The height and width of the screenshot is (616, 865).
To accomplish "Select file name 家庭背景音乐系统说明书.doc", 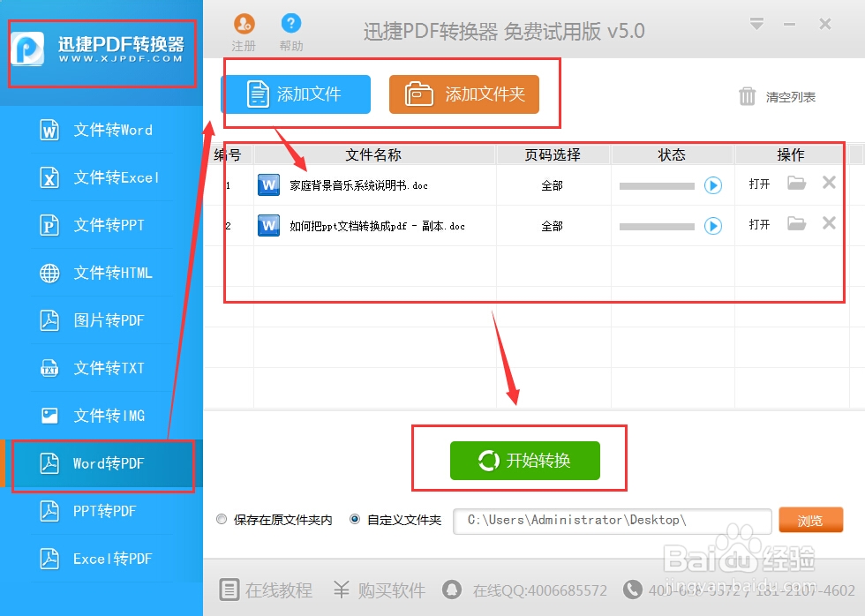I will click(x=358, y=185).
